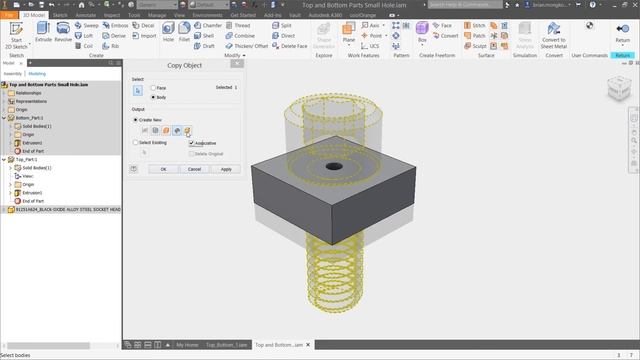Apply the Shell tool
This screenshot has height=360, width=640.
204,36
